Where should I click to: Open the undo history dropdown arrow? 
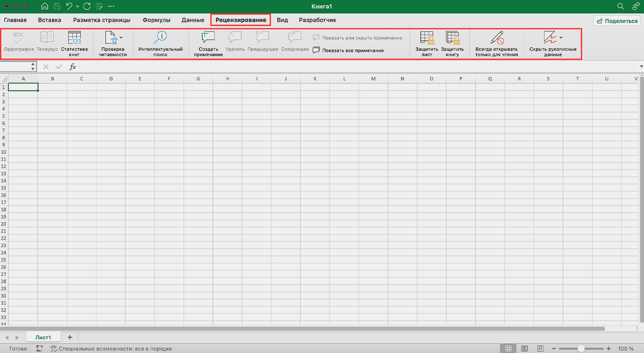[x=77, y=7]
